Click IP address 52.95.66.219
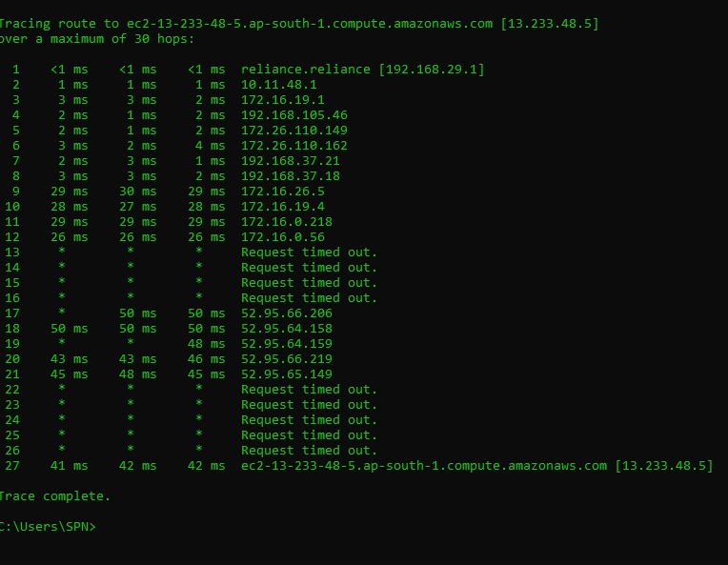 tap(287, 359)
